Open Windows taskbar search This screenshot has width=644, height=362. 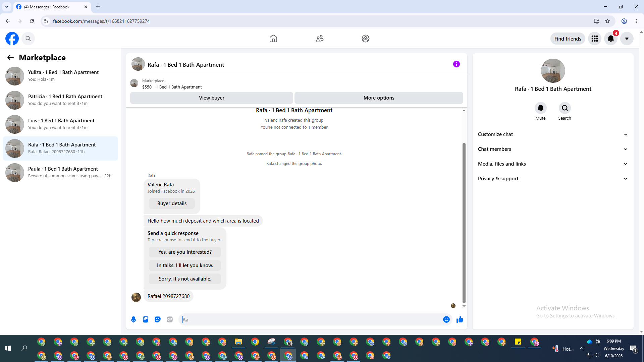point(24,348)
